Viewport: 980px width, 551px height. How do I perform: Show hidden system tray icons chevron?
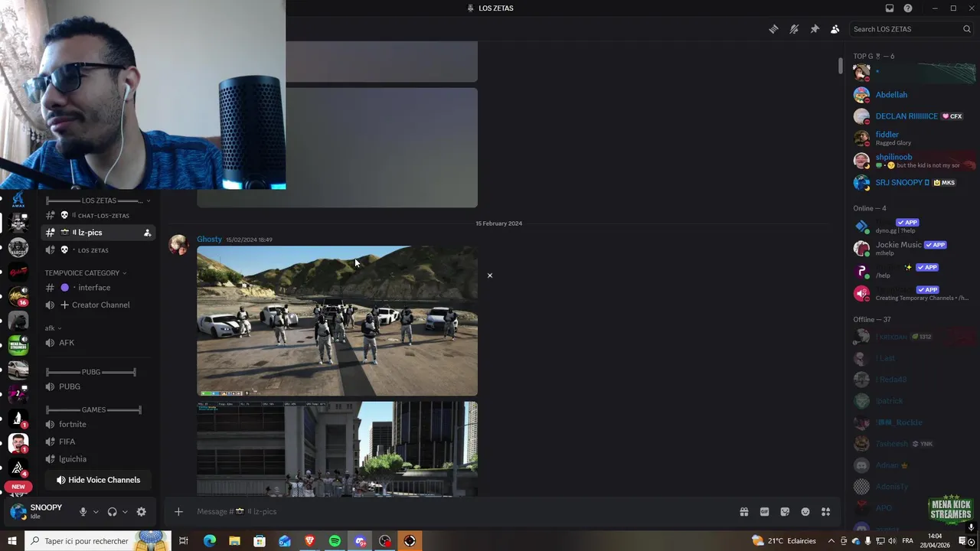831,541
